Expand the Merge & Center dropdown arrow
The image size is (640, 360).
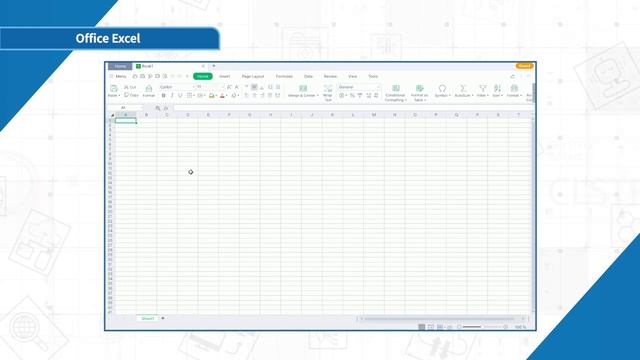pyautogui.click(x=318, y=96)
